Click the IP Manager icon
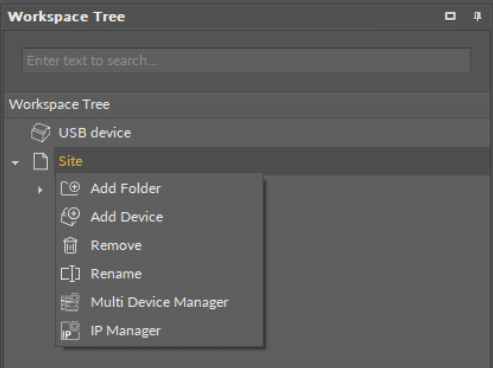Image resolution: width=493 pixels, height=368 pixels. (x=70, y=331)
